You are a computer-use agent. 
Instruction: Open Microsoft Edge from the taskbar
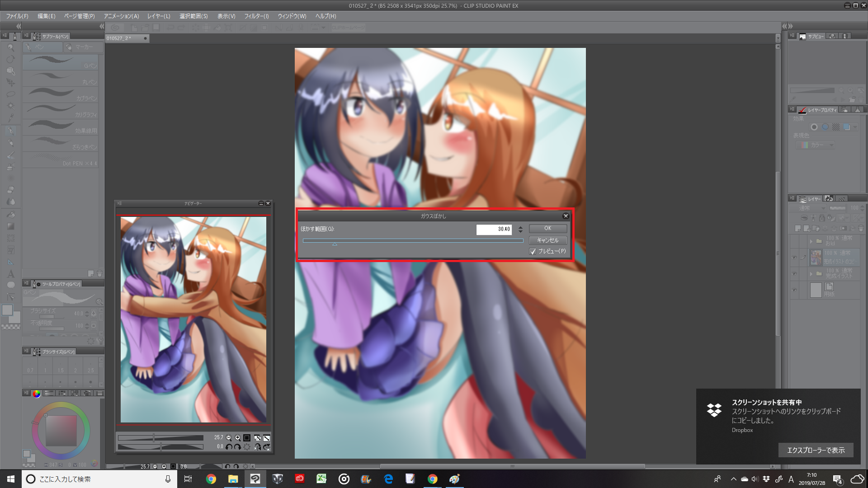388,479
